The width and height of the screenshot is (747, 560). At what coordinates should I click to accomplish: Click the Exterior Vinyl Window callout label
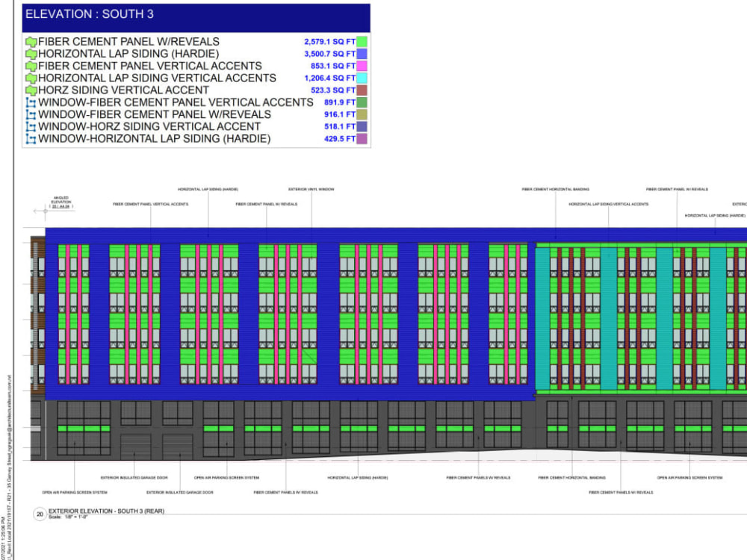pyautogui.click(x=311, y=190)
